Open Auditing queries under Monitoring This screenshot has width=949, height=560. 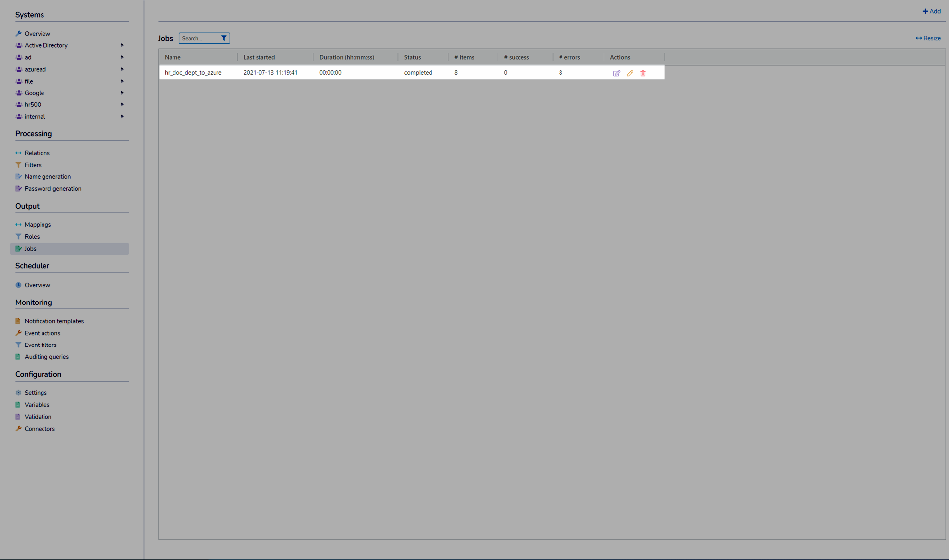pos(46,357)
